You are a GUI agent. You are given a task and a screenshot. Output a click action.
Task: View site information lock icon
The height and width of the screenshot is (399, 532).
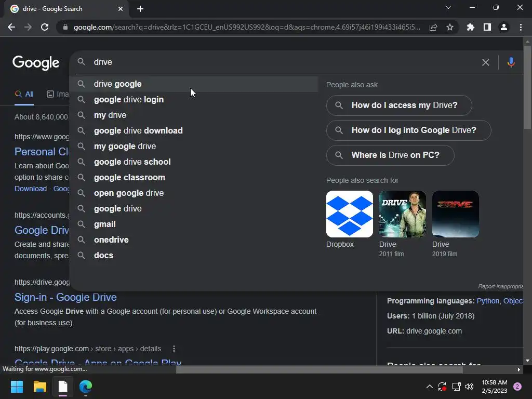coord(65,27)
